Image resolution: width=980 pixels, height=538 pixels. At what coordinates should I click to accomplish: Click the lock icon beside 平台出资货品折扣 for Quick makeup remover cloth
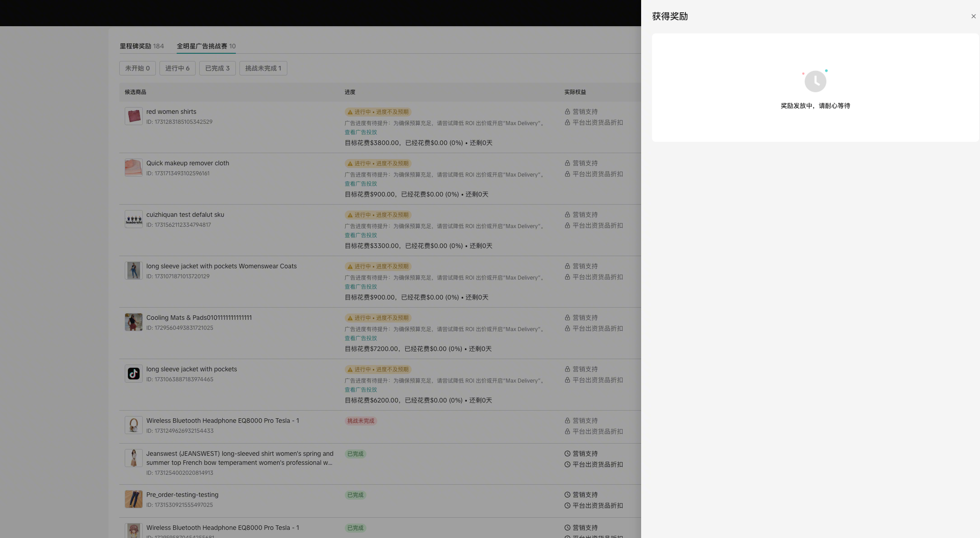[x=567, y=174]
